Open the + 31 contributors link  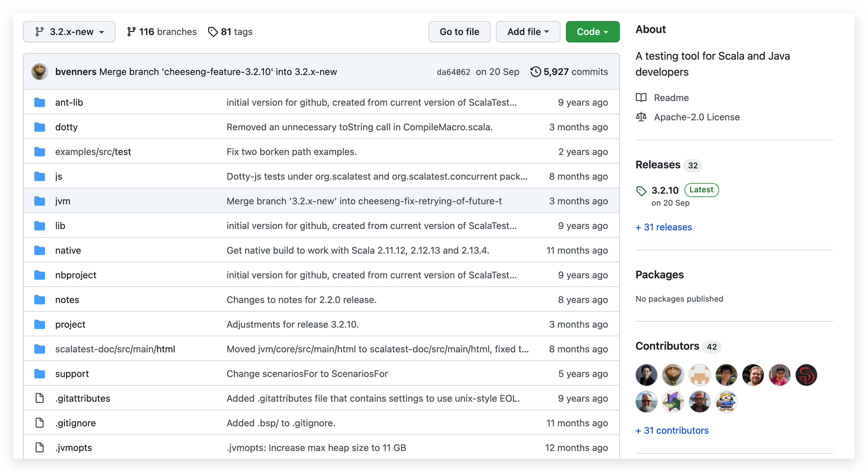(x=671, y=430)
